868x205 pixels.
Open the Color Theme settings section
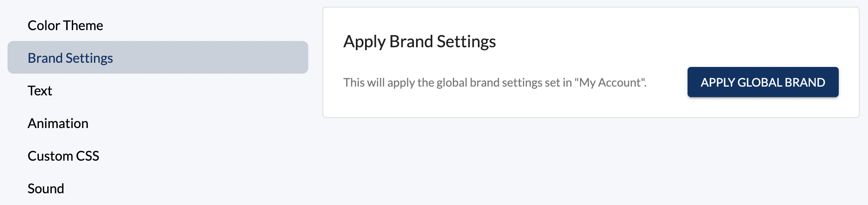[x=65, y=26]
